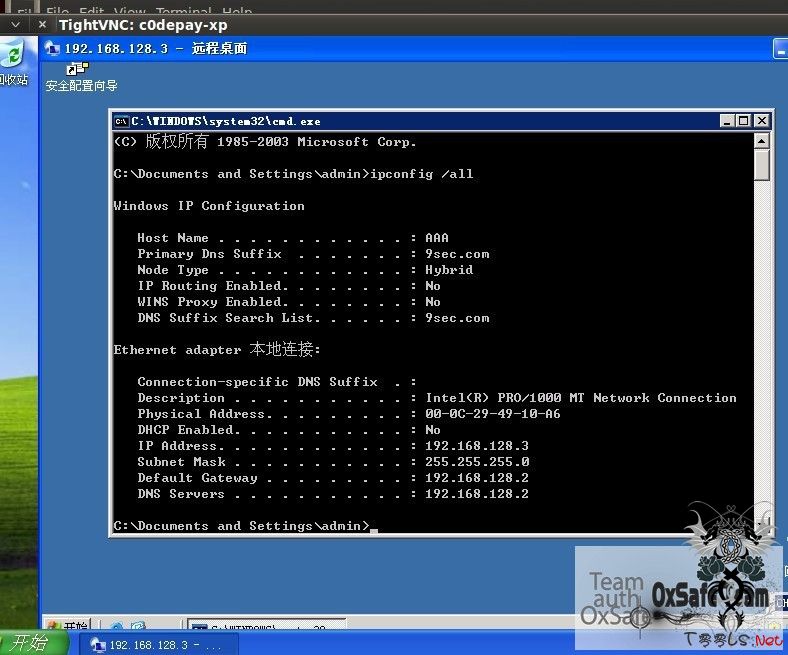
Task: Click the 192.168.128.3 远程桌面 title bar
Action: pyautogui.click(x=412, y=49)
